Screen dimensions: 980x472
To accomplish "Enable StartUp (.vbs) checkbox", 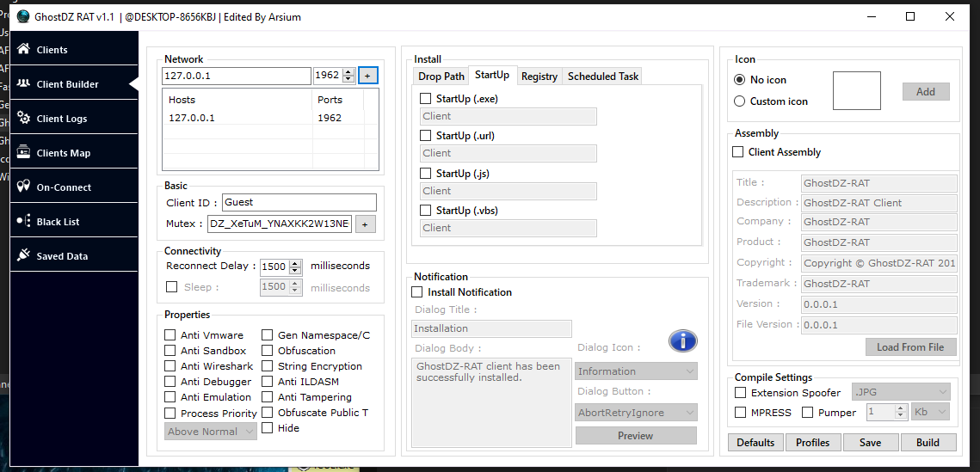I will tap(426, 211).
